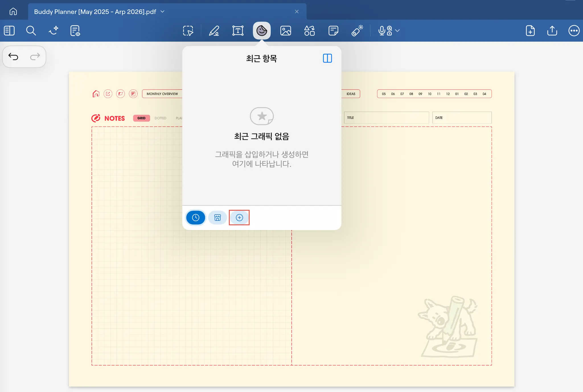The image size is (583, 392).
Task: Open the MONTHLY OVERVIEW link
Action: pos(162,94)
